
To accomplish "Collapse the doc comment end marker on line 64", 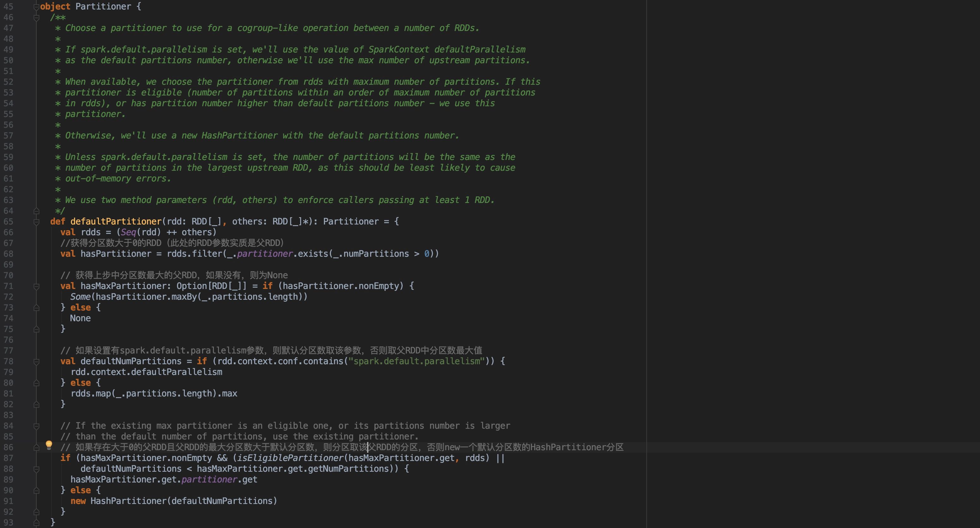I will tap(37, 211).
